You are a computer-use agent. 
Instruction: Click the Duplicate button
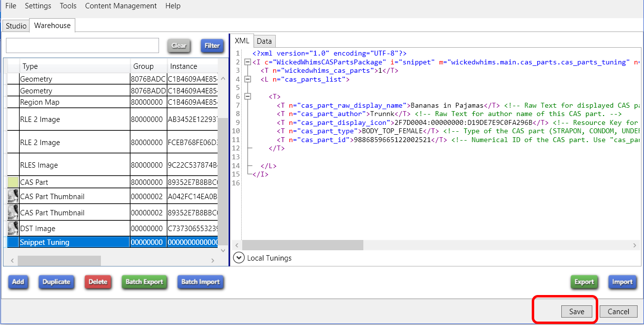coord(56,282)
